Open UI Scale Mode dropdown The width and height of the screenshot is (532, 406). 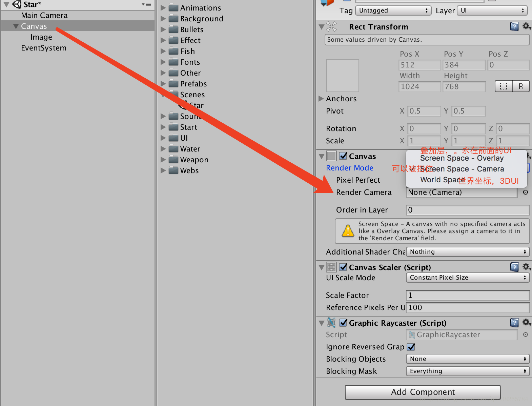pyautogui.click(x=468, y=278)
